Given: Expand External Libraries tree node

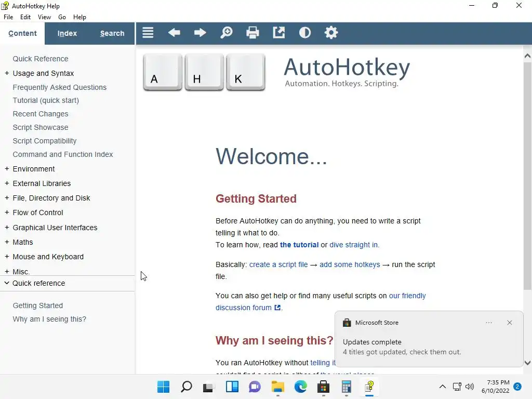Looking at the screenshot, I should tap(7, 183).
